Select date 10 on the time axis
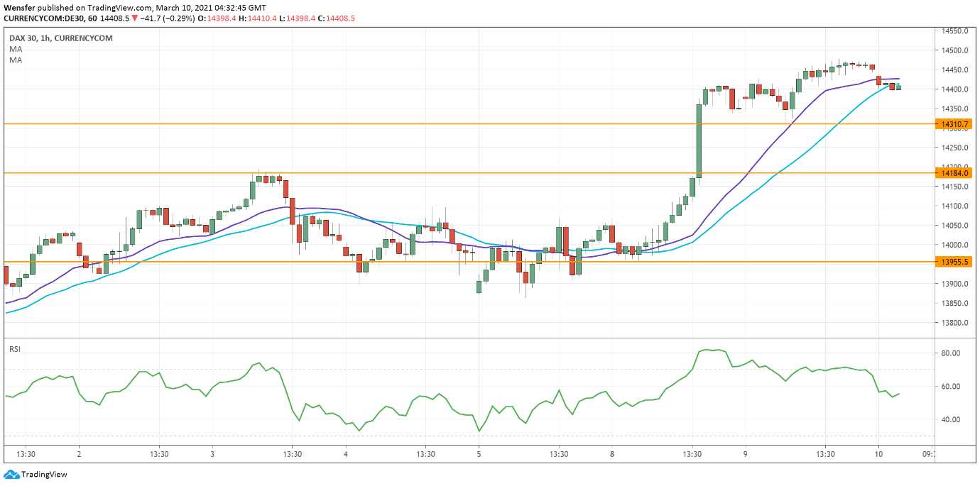 tap(878, 454)
